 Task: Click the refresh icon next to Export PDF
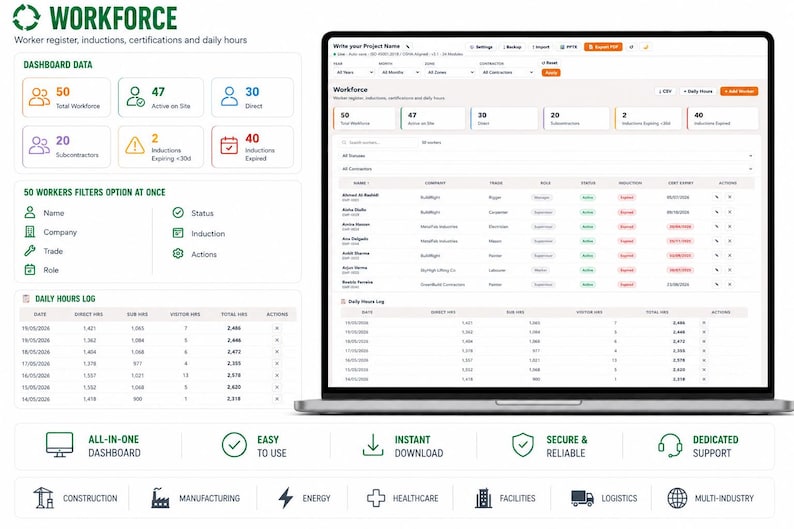tap(631, 47)
